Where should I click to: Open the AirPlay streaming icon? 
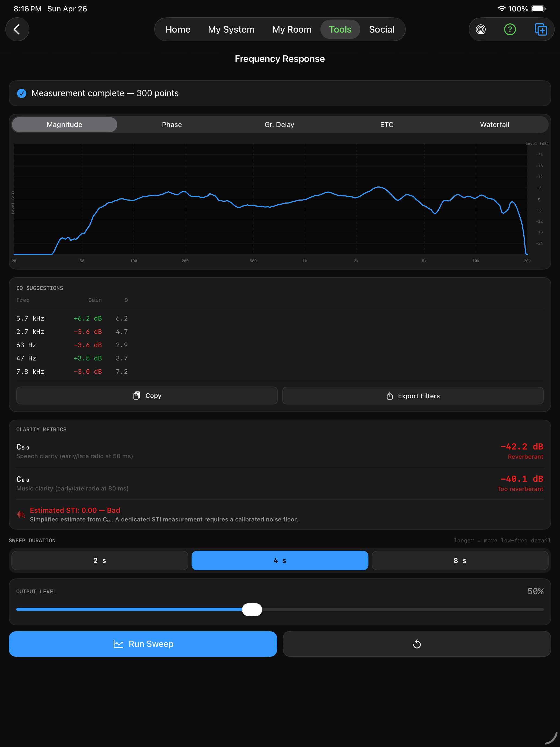[481, 29]
